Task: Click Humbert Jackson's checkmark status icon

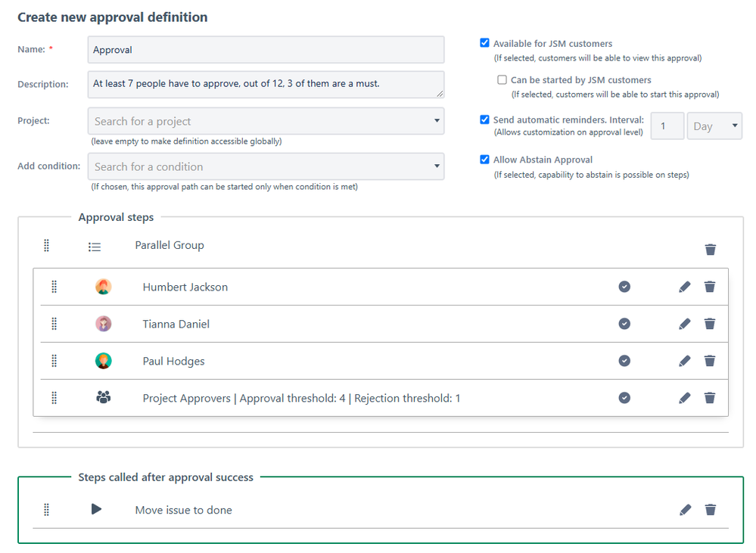Action: pos(624,287)
